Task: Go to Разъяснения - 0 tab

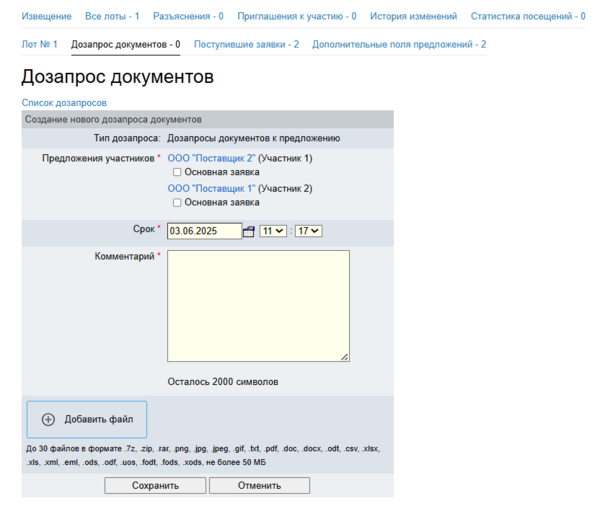Action: [188, 16]
